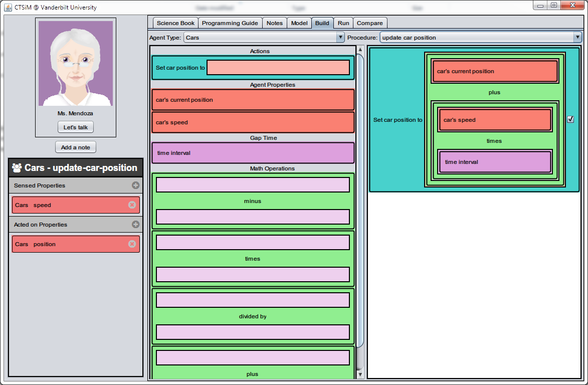Add an Acted on Property with plus icon
588x385 pixels.
pyautogui.click(x=135, y=224)
